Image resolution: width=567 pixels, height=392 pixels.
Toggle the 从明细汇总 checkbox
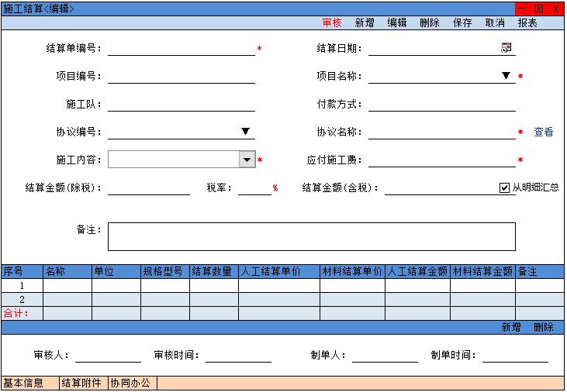(x=504, y=187)
